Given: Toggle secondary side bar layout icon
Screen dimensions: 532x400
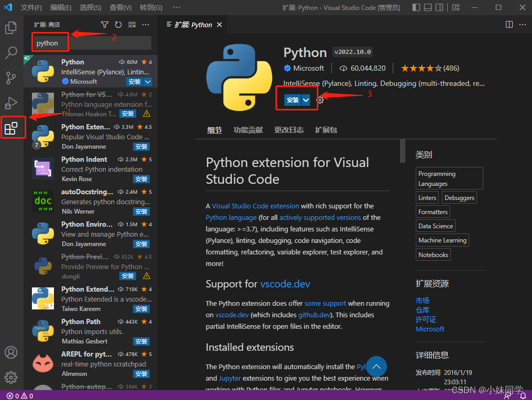Looking at the screenshot, I should (439, 7).
